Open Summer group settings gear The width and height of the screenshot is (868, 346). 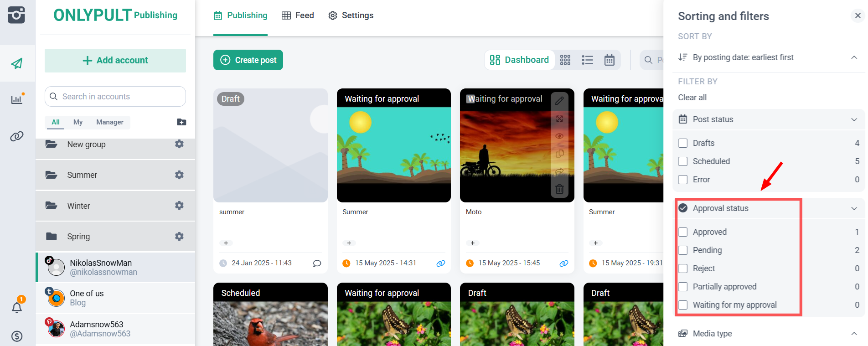click(179, 175)
